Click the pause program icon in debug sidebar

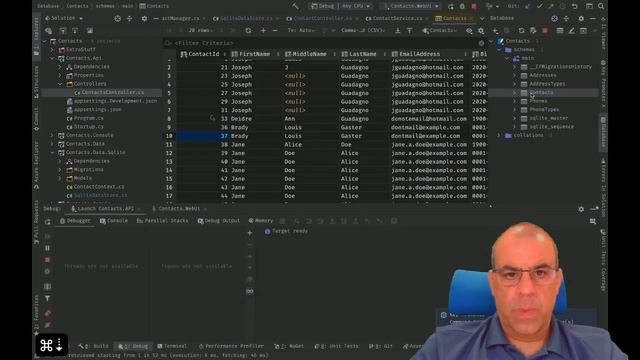tap(47, 248)
